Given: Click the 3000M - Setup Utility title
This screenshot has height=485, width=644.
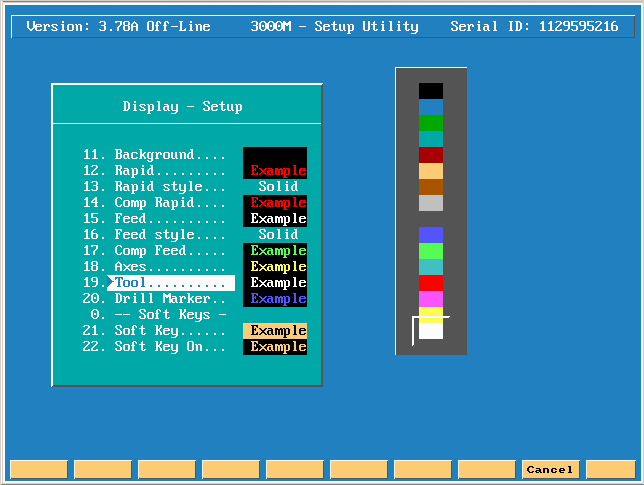Looking at the screenshot, I should pos(335,27).
